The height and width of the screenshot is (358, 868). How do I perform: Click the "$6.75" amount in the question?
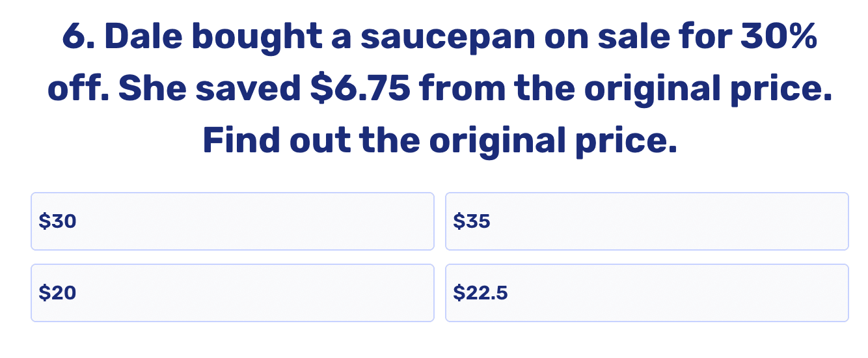pos(360,89)
